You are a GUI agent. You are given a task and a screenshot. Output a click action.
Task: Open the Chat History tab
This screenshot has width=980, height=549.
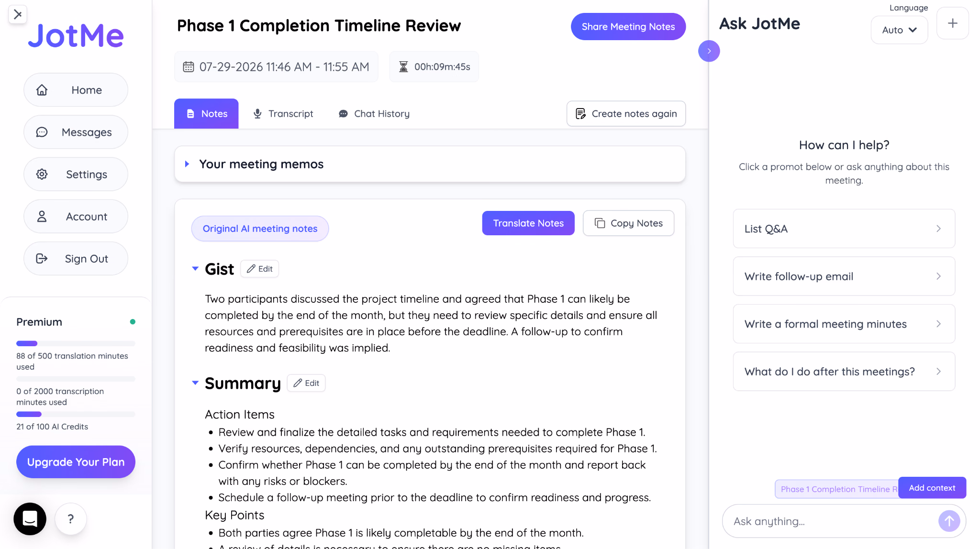374,114
